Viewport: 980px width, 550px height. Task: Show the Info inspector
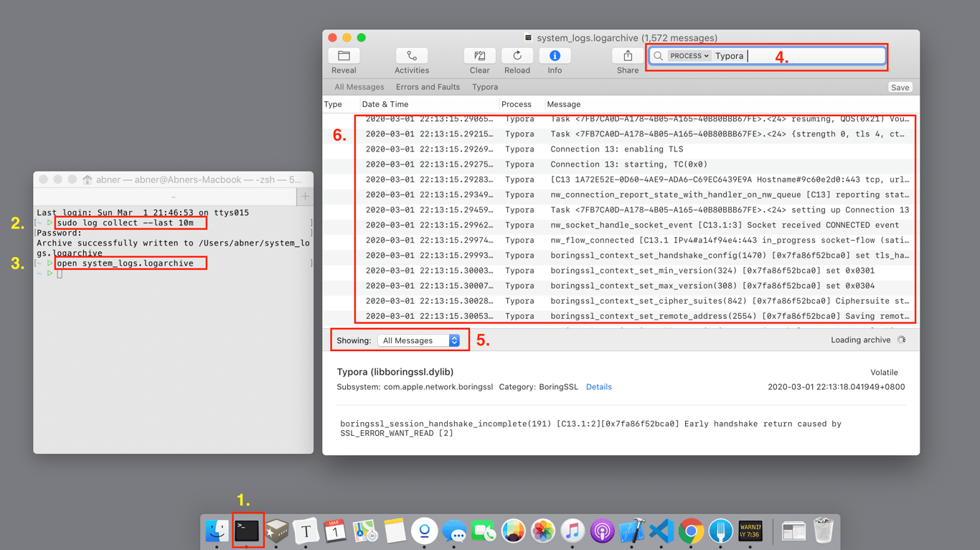[555, 56]
